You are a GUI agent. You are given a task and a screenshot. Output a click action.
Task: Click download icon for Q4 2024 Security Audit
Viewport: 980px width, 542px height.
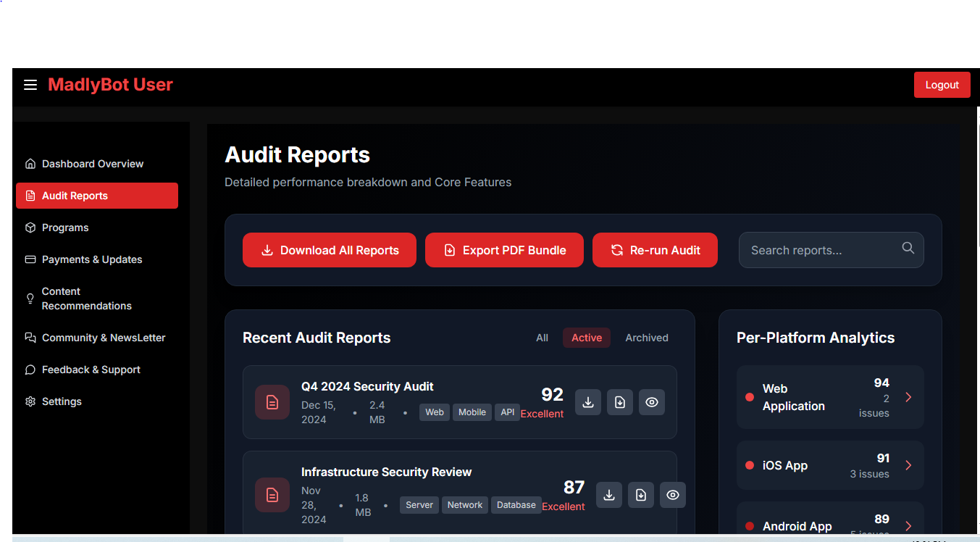point(588,402)
